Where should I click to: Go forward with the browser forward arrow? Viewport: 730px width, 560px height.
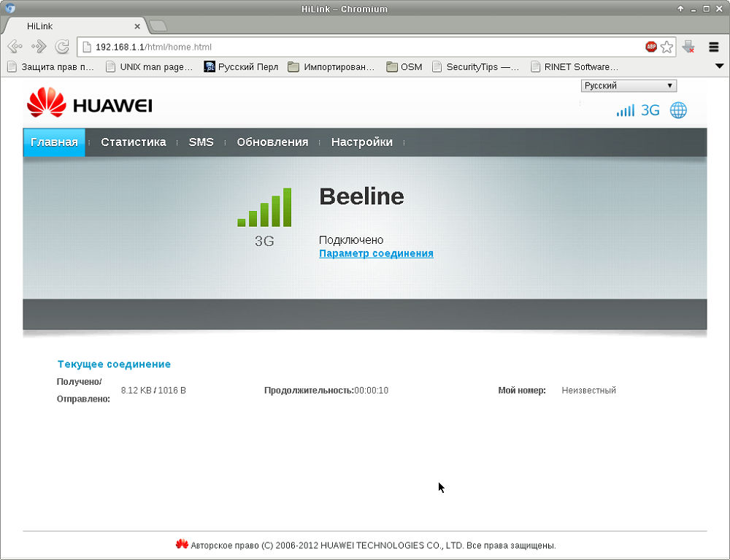tap(39, 47)
